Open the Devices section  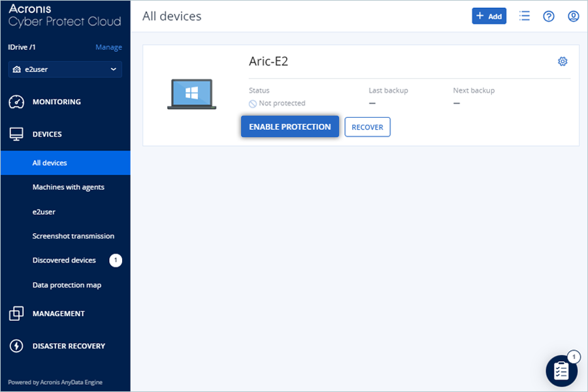(x=47, y=135)
